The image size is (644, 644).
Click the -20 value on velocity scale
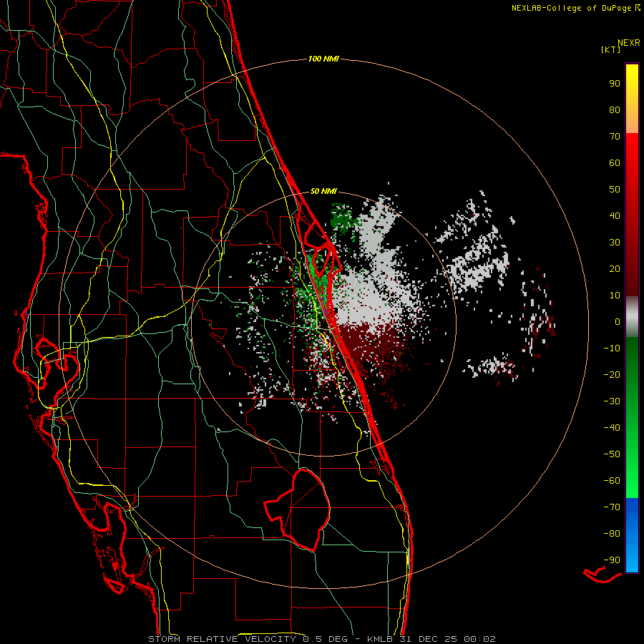(x=612, y=374)
